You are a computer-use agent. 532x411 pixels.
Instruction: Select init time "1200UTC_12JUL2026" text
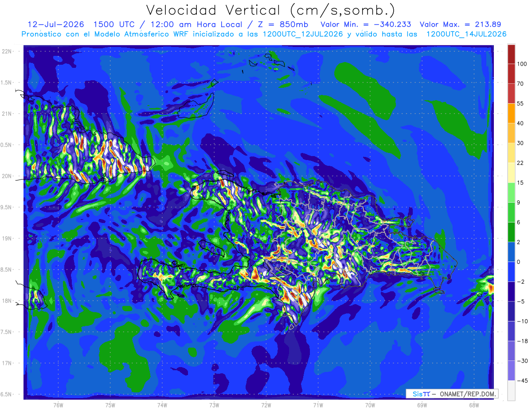point(304,34)
